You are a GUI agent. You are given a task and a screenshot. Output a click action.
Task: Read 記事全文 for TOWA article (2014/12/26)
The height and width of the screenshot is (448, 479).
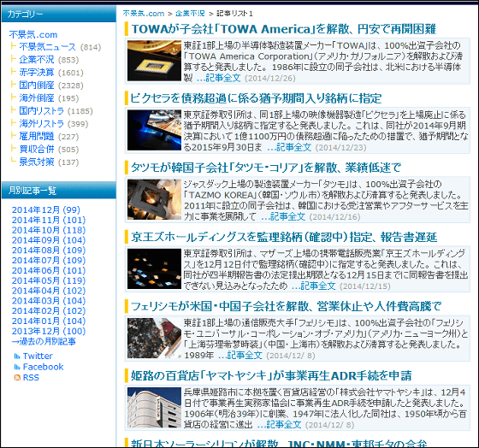tap(218, 78)
